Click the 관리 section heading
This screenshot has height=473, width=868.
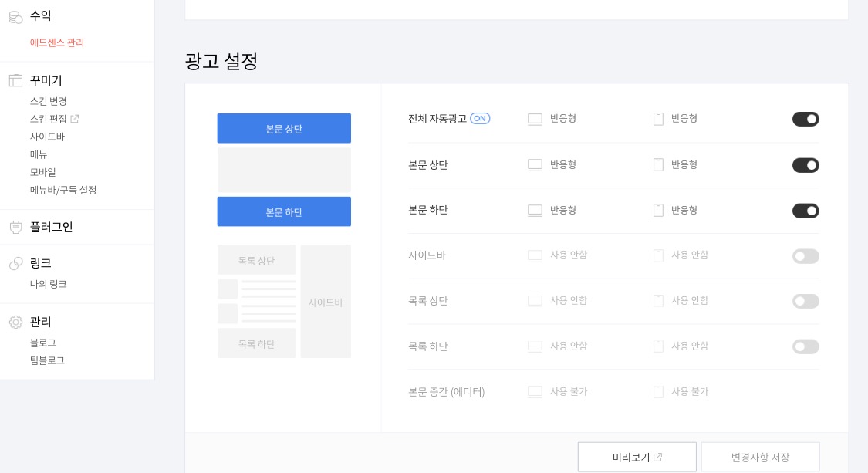[x=40, y=322]
